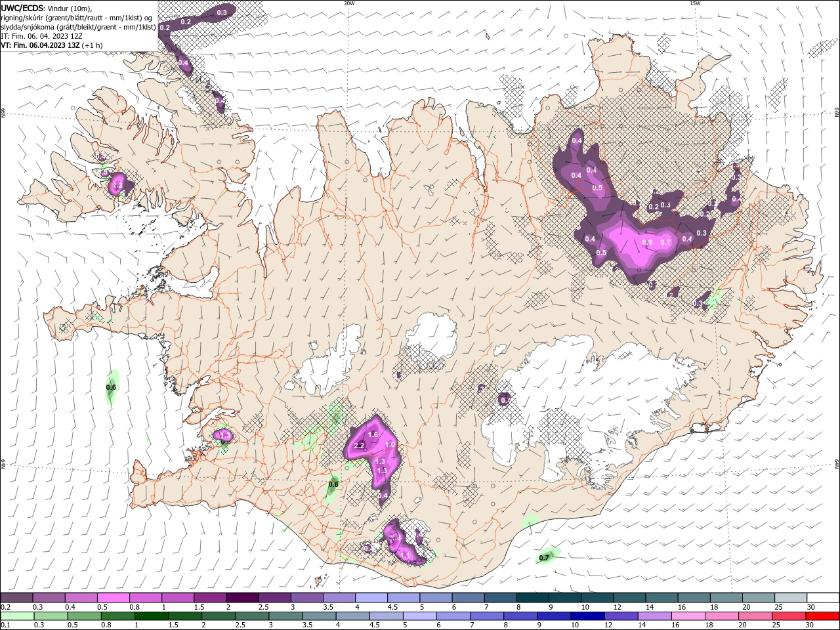Image resolution: width=840 pixels, height=630 pixels.
Task: Click the 0.2 number under upper legend
Action: (x=5, y=607)
